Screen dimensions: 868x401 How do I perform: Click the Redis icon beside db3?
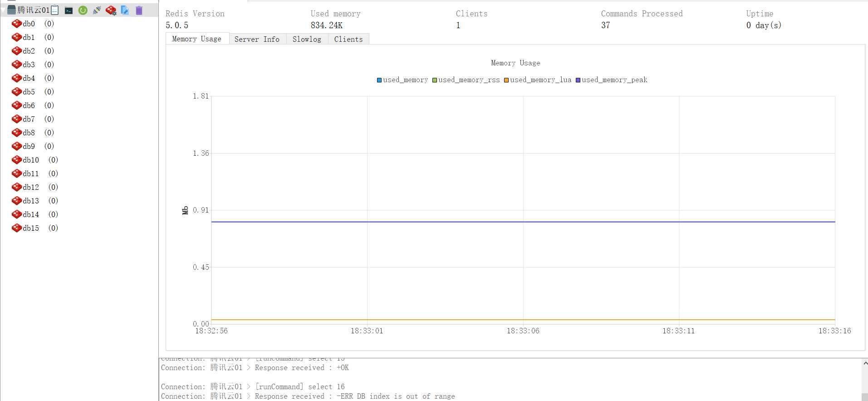pos(16,64)
